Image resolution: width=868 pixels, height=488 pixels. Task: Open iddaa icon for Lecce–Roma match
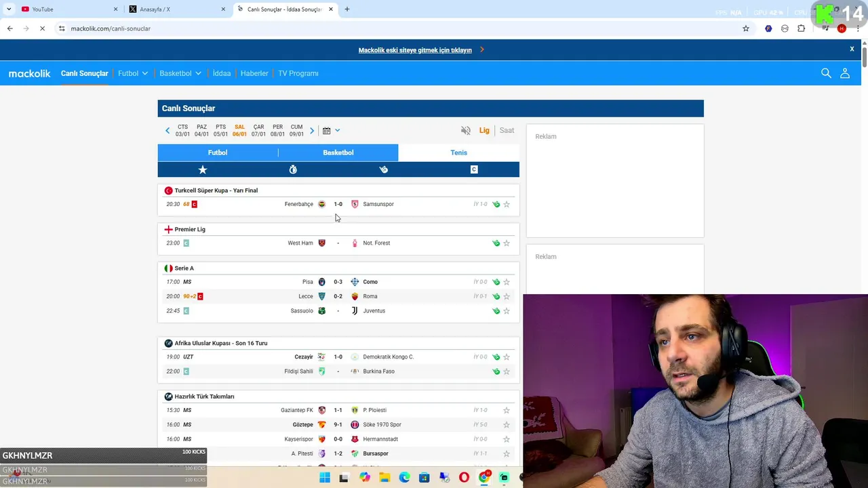pyautogui.click(x=496, y=296)
